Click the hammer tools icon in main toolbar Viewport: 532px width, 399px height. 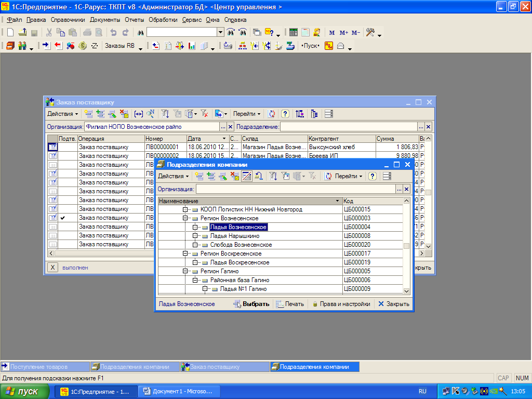(x=370, y=33)
